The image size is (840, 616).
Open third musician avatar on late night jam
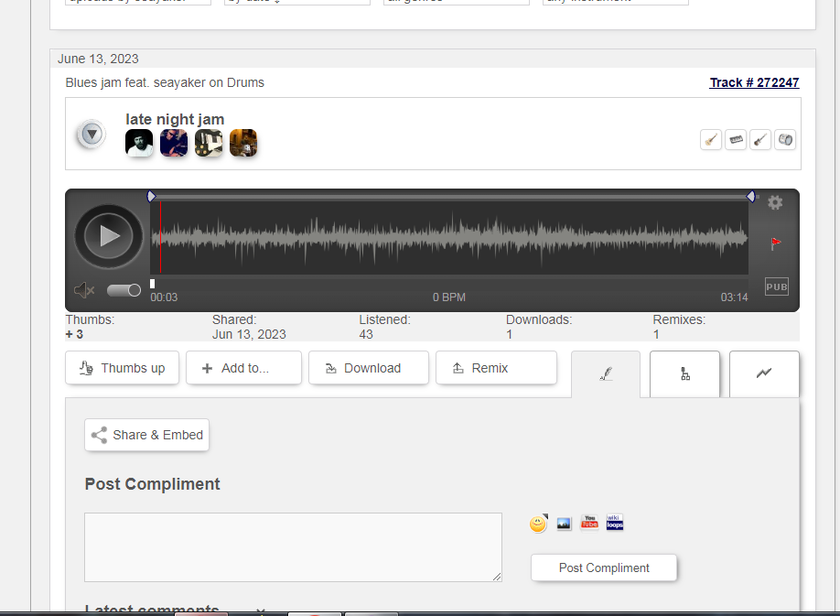209,143
